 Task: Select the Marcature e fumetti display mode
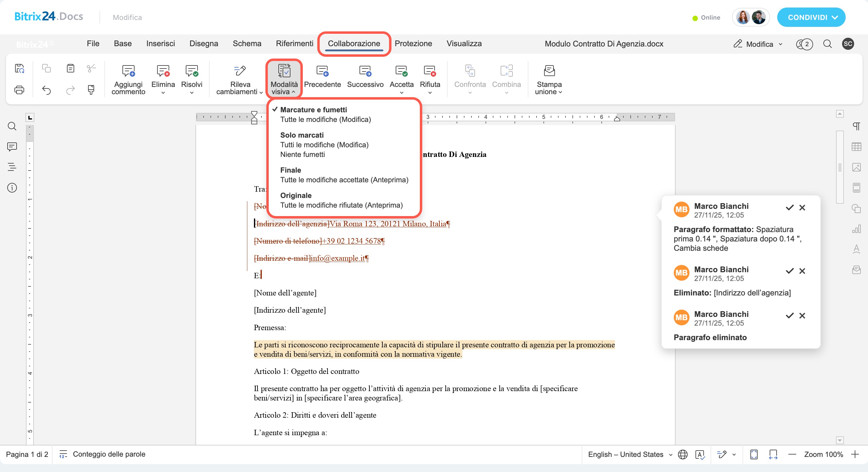[313, 110]
